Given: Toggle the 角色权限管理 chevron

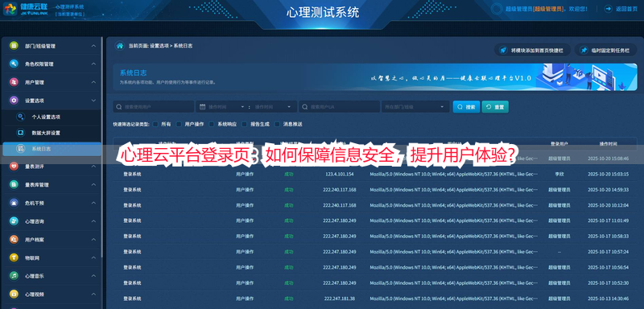Looking at the screenshot, I should coord(93,64).
